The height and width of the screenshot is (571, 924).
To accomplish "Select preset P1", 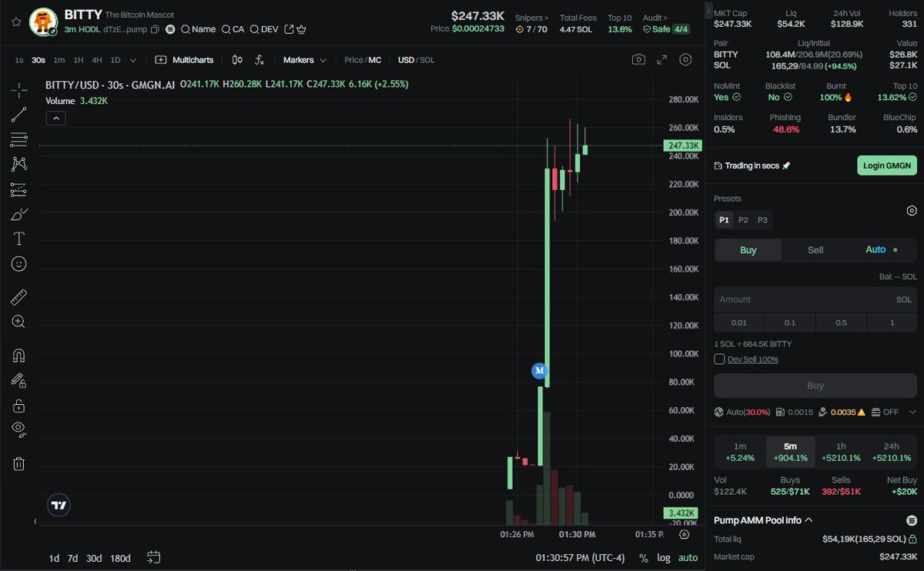I will (724, 220).
